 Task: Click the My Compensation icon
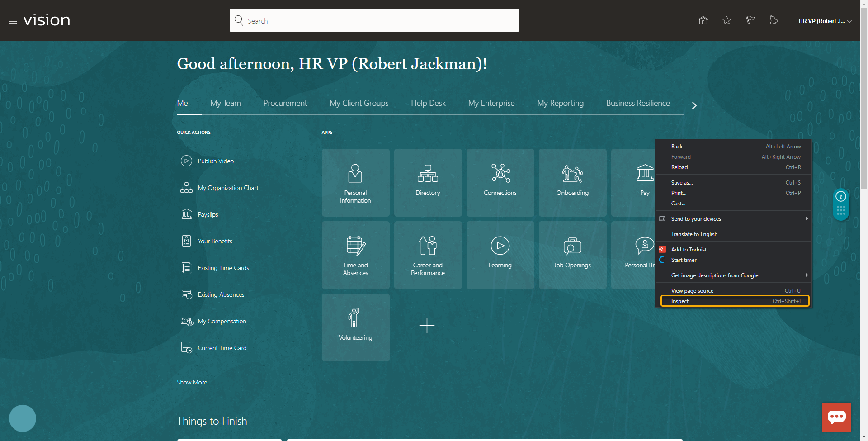pyautogui.click(x=187, y=321)
